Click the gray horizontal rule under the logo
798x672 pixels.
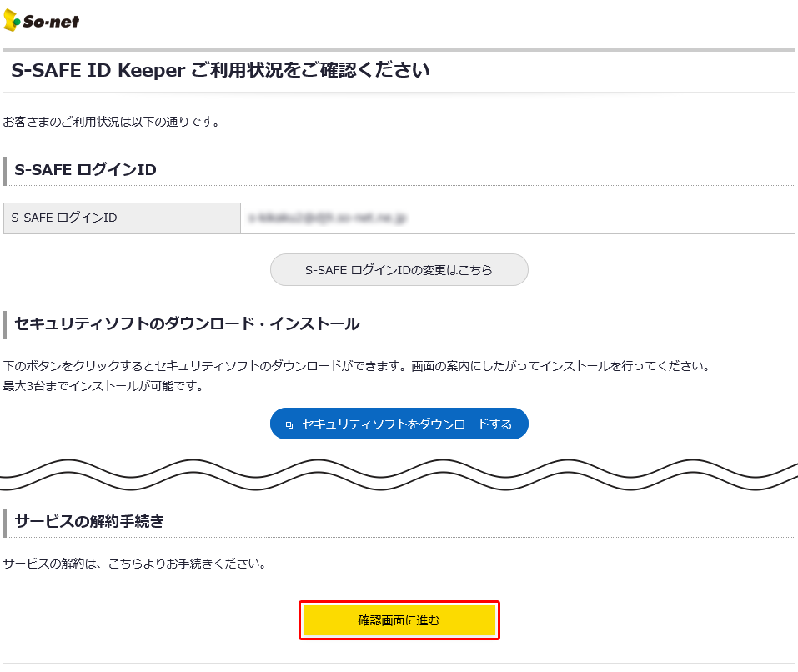(x=399, y=50)
